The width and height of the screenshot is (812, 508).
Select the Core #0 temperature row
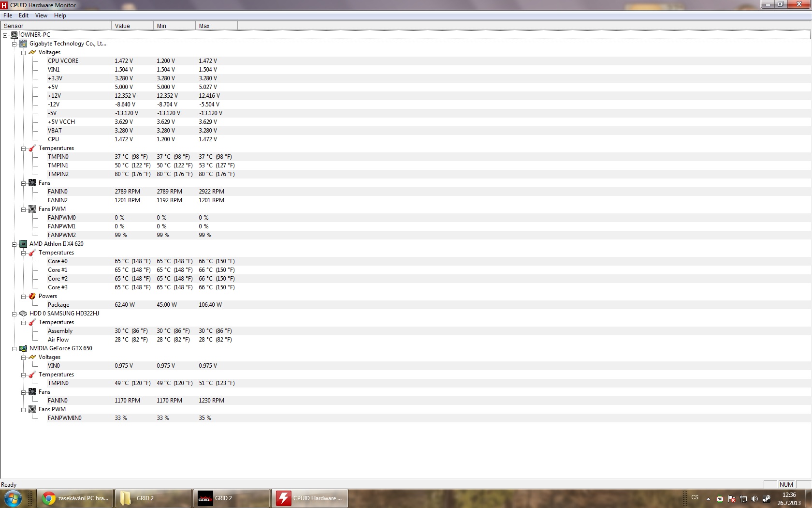tap(429, 261)
